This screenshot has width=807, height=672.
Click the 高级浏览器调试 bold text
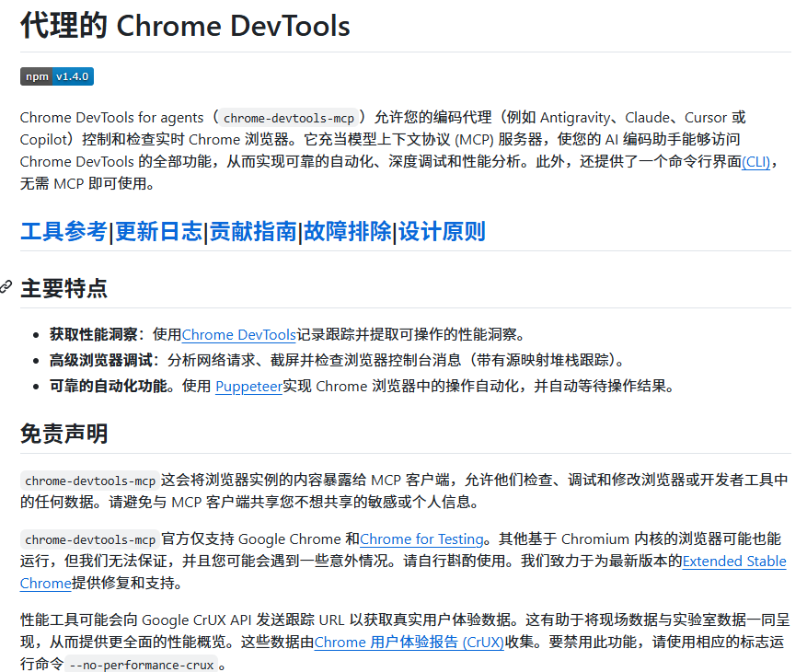point(100,361)
